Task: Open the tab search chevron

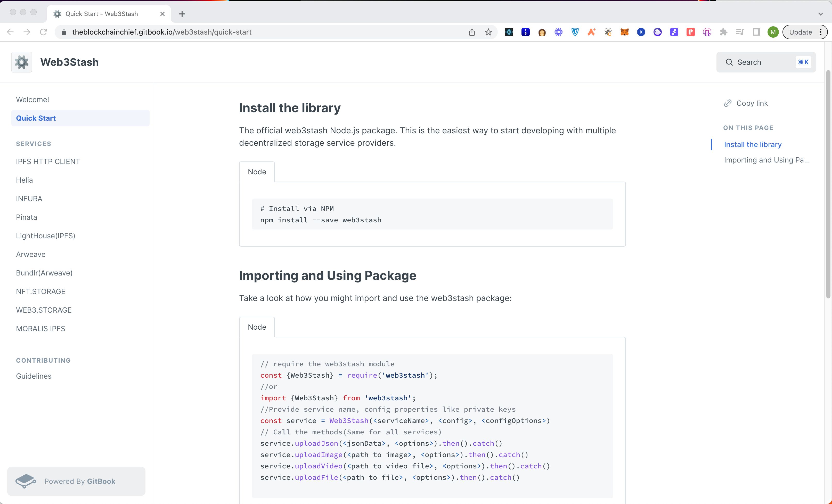Action: [820, 14]
